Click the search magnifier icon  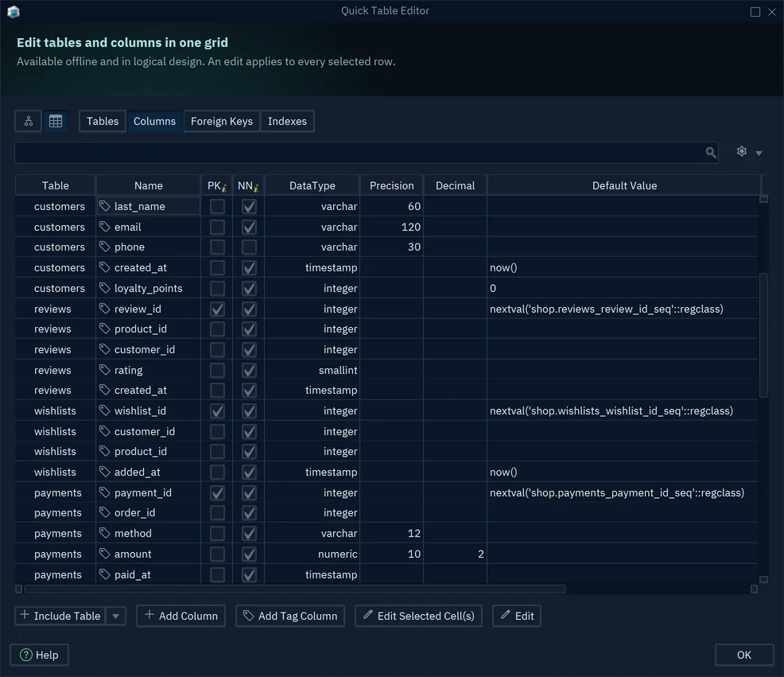[711, 152]
